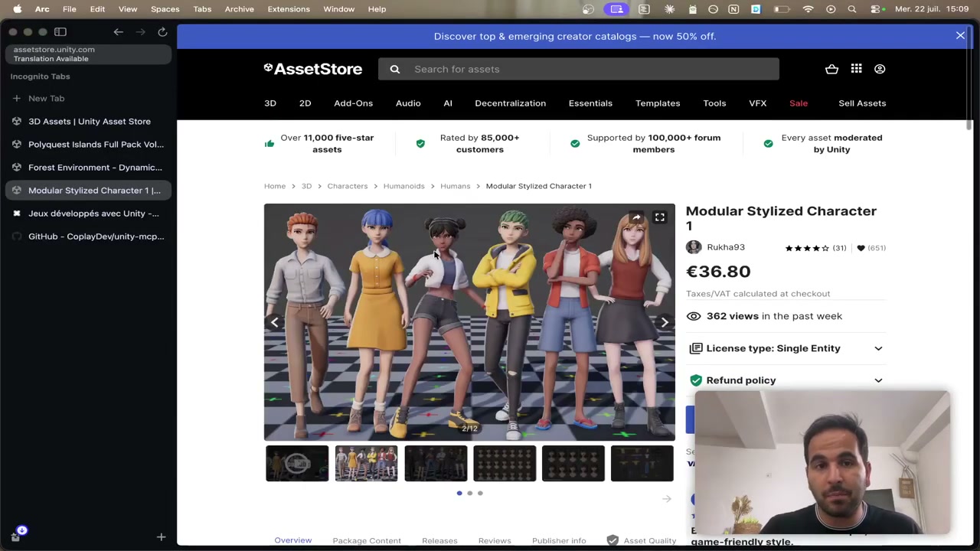Click the Arc sidebar toggle icon
The width and height of the screenshot is (980, 551).
[60, 32]
